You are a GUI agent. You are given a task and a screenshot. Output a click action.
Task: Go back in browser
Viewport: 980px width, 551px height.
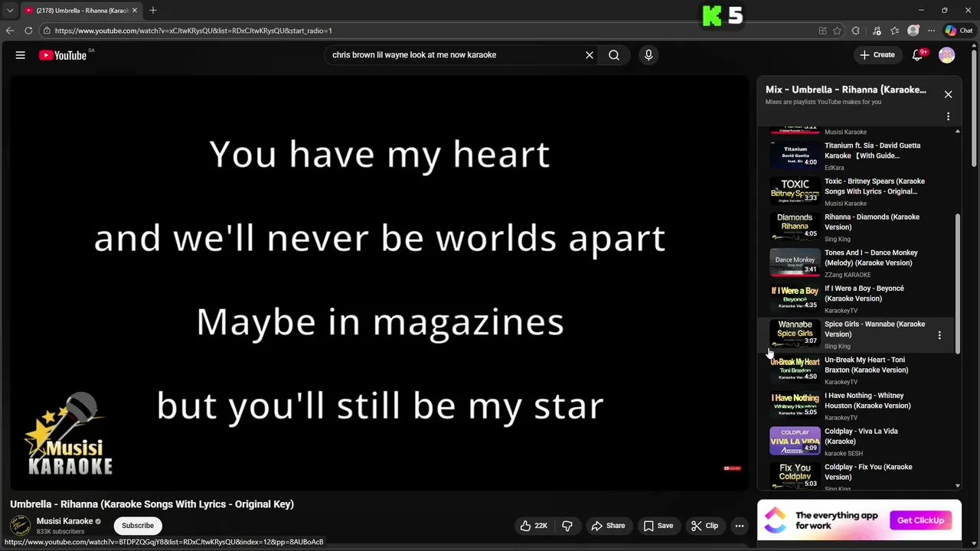pyautogui.click(x=10, y=31)
